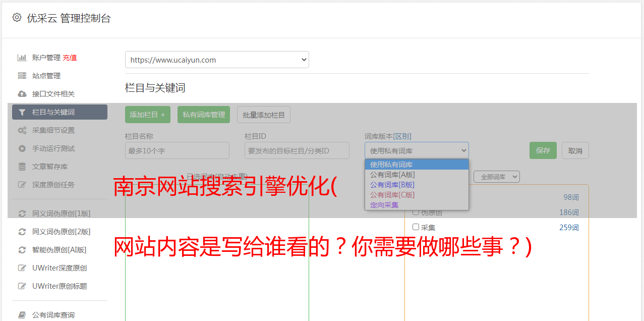Cancel with the 取消 button

click(575, 150)
